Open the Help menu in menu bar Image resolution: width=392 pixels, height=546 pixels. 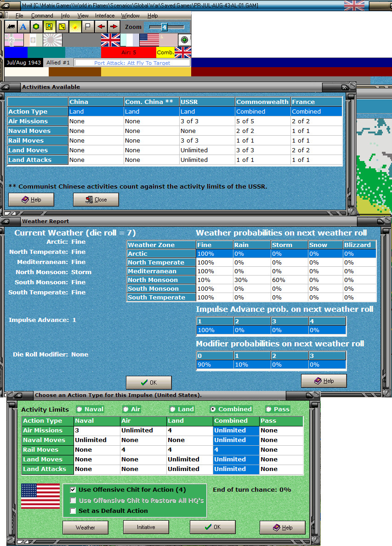point(153,16)
